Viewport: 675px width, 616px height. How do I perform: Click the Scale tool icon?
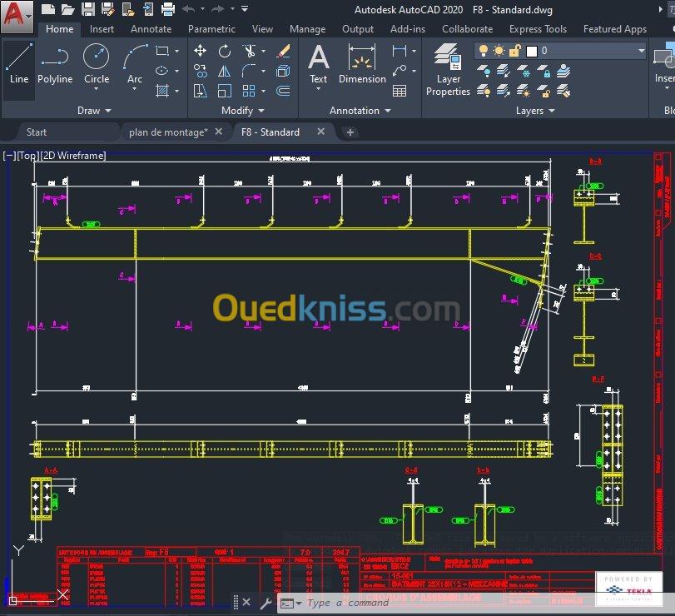[224, 91]
